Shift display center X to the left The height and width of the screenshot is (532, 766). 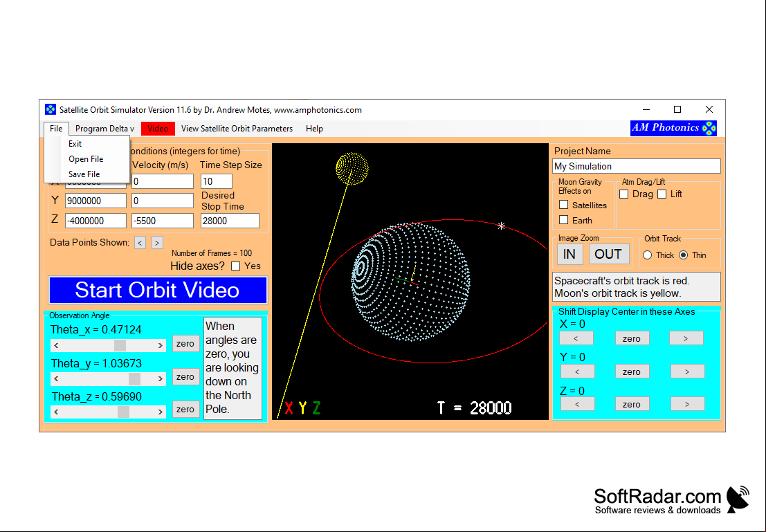[576, 338]
